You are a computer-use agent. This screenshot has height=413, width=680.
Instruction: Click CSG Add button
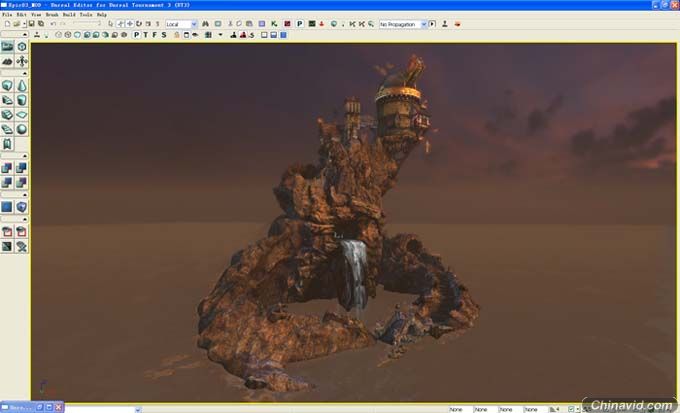(x=7, y=168)
